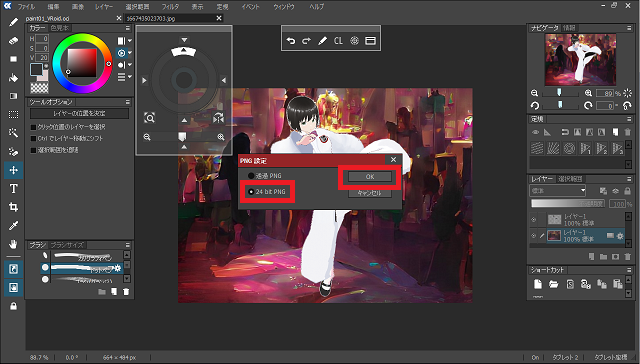Select the Bucket fill tool
640x364 pixels.
pos(13,78)
